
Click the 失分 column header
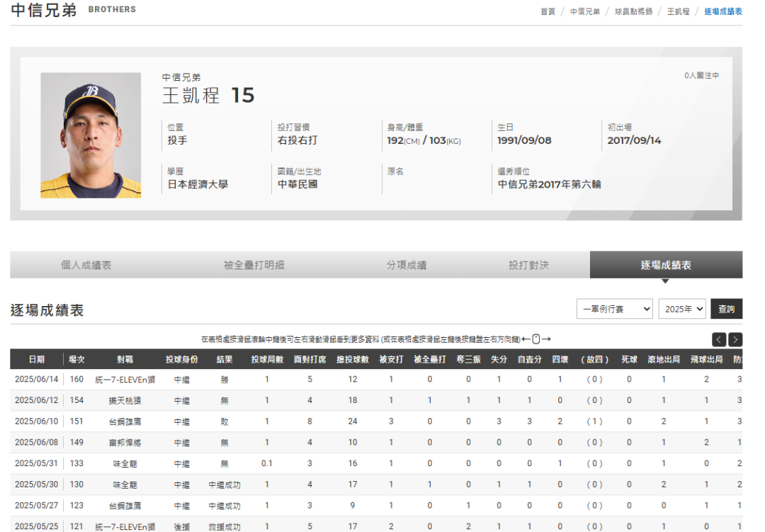[499, 359]
